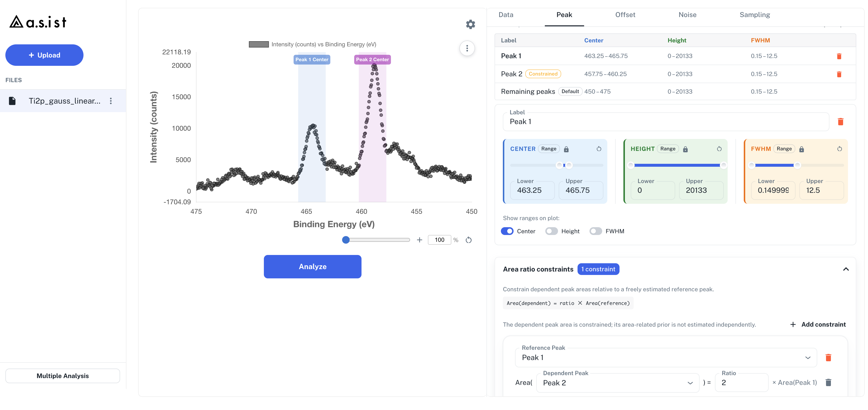The height and width of the screenshot is (410, 868).
Task: Click Add constraint
Action: point(818,324)
